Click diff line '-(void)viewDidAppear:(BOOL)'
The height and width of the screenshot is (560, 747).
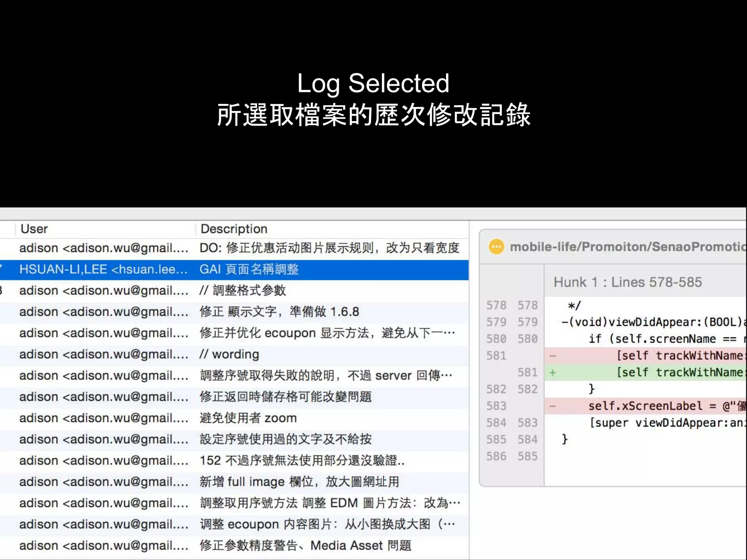tap(646, 322)
